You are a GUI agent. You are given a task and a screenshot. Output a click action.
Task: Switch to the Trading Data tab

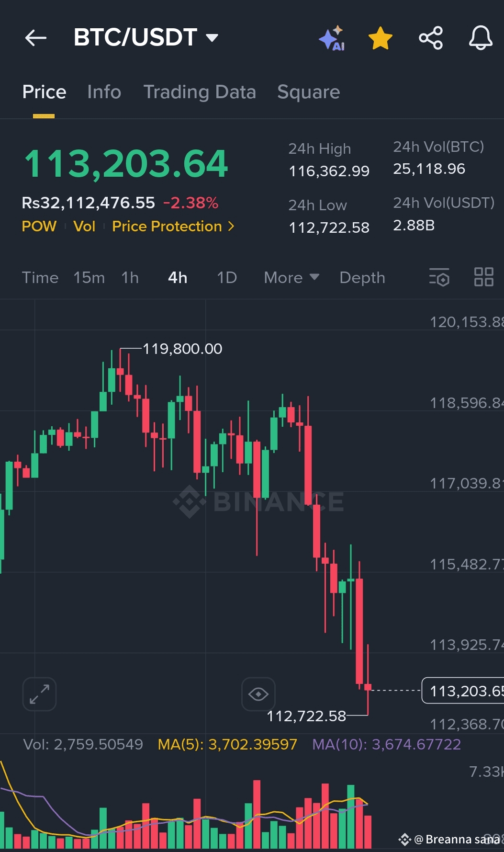pos(200,92)
